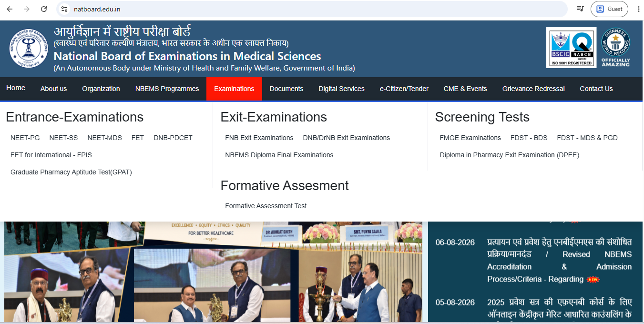Open NBEMS Diploma Final Examinations link

(279, 155)
